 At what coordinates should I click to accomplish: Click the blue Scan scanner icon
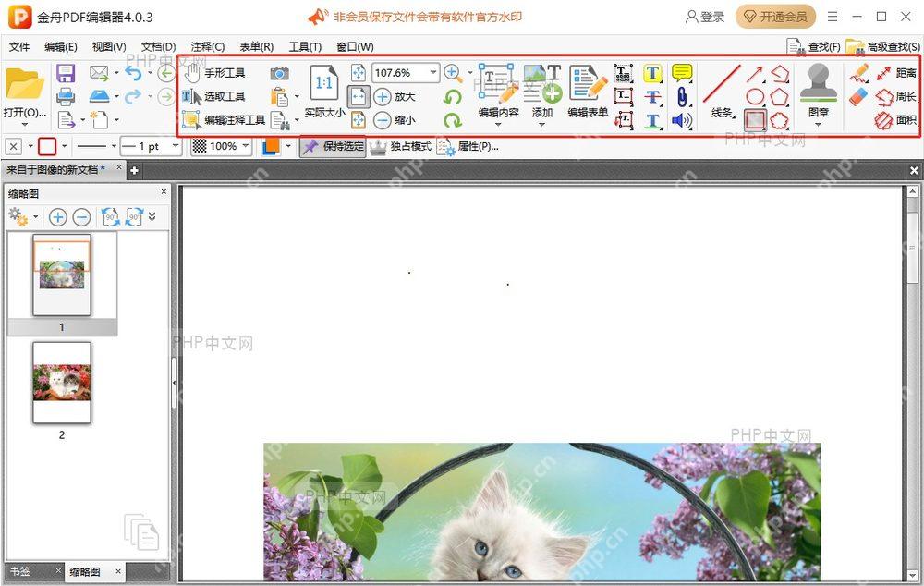pos(100,95)
